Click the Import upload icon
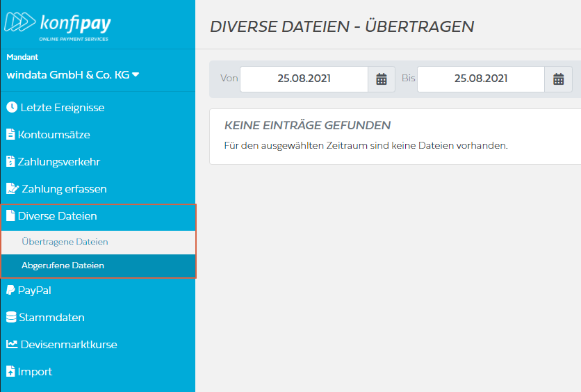 [x=10, y=372]
